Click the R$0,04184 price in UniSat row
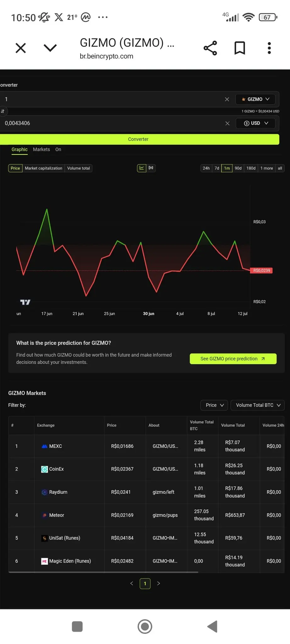This screenshot has width=290, height=644. tap(122, 538)
